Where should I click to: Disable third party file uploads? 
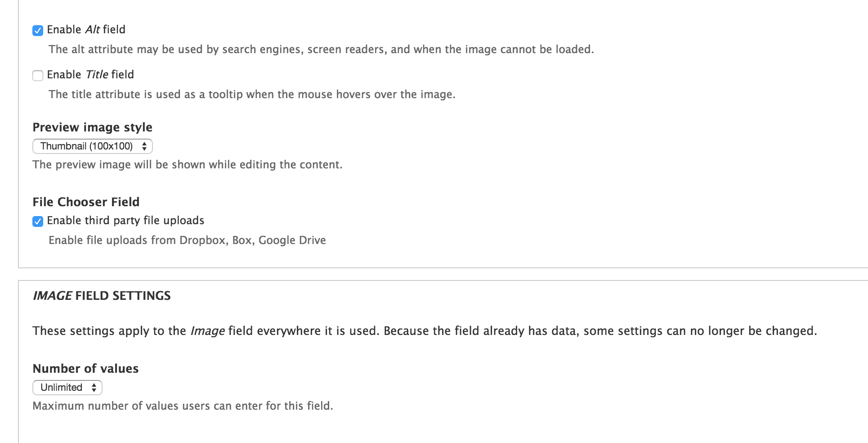[37, 221]
